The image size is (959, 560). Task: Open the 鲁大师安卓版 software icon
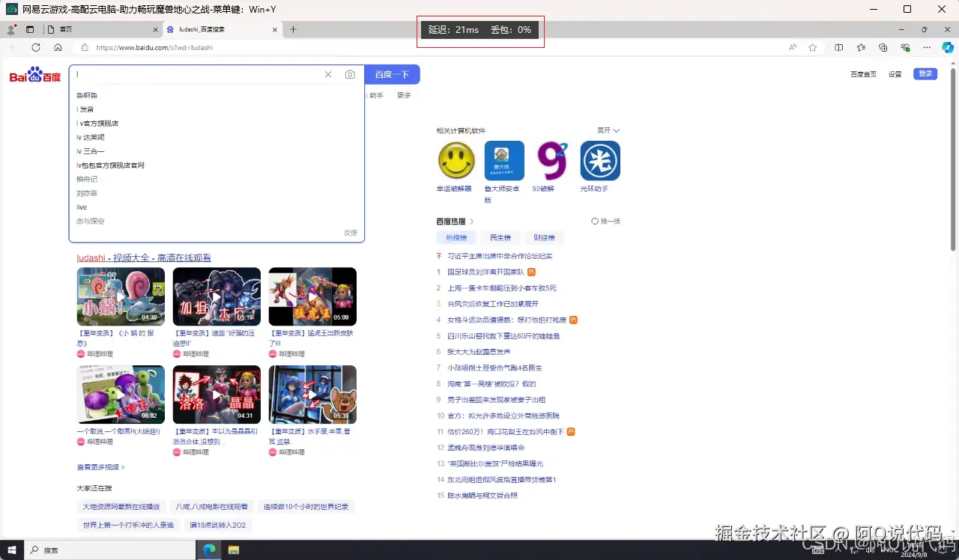[504, 160]
